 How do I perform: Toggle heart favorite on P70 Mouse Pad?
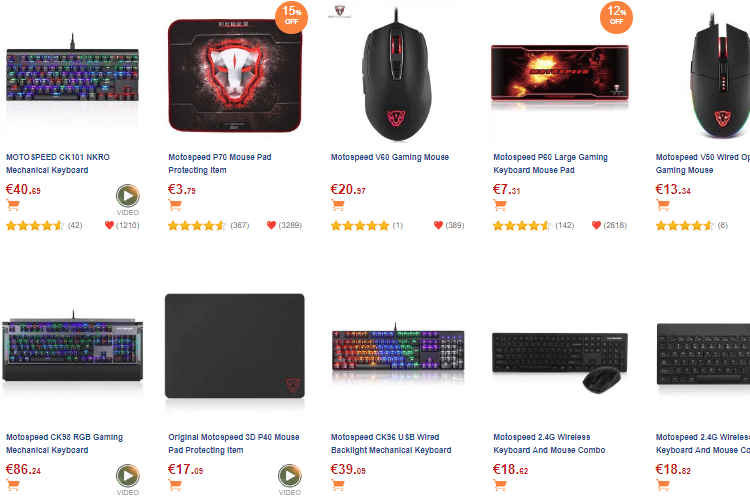[x=271, y=225]
